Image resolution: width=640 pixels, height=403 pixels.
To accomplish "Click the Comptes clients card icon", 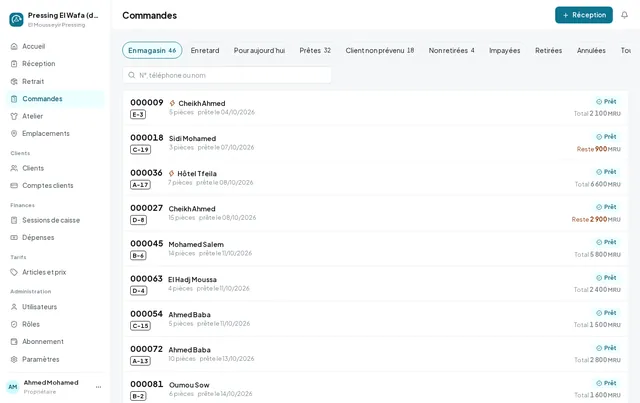I will [x=14, y=185].
